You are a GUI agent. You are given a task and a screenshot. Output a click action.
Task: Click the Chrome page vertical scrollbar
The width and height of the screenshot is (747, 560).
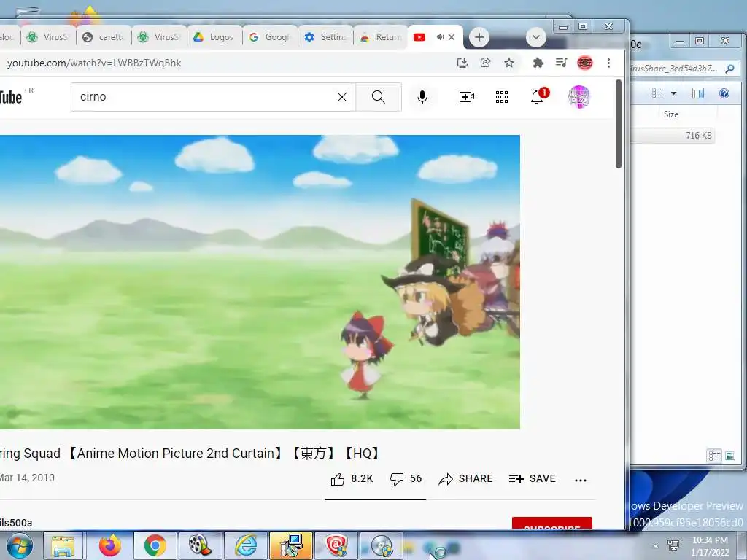click(619, 124)
